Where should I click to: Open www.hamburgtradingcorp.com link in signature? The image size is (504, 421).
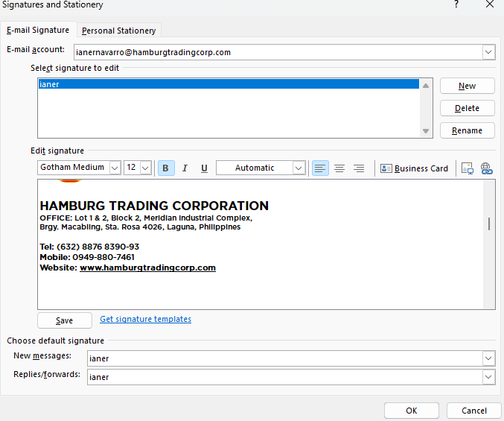147,268
